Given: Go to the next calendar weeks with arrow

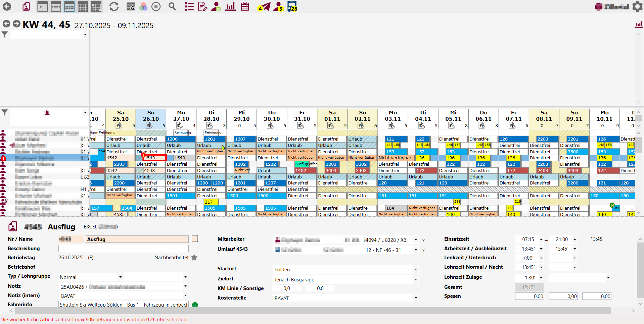Looking at the screenshot, I should [x=16, y=24].
